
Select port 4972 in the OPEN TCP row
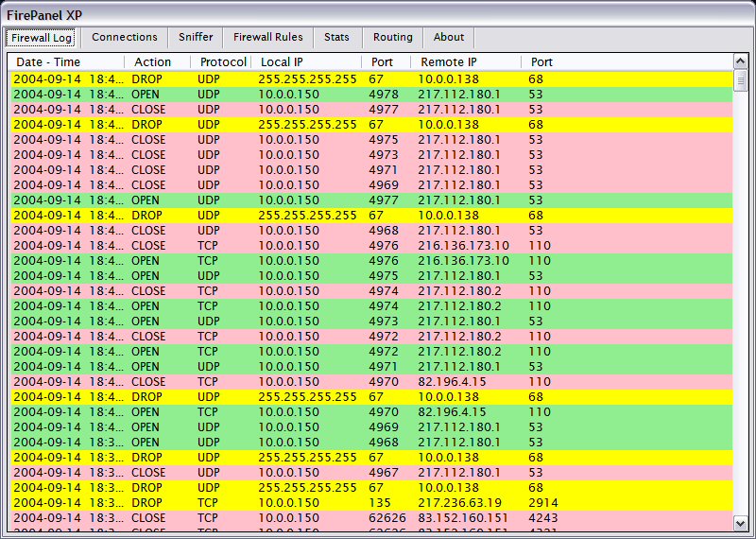[384, 352]
